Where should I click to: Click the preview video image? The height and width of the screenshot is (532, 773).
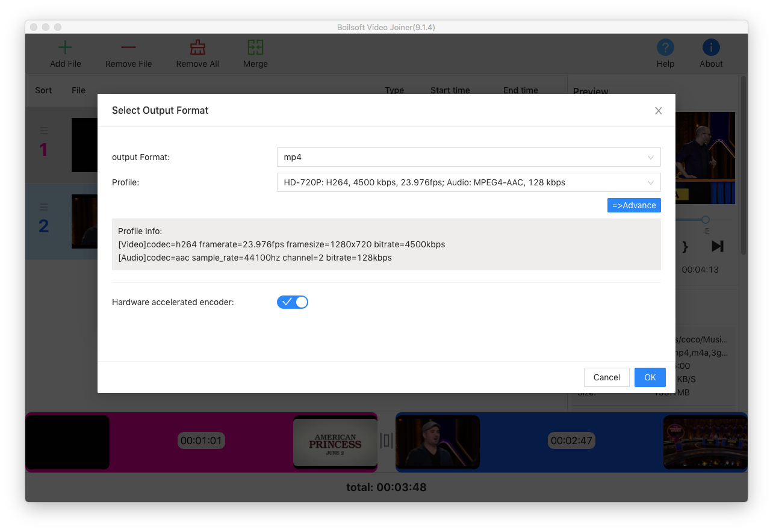(705, 158)
